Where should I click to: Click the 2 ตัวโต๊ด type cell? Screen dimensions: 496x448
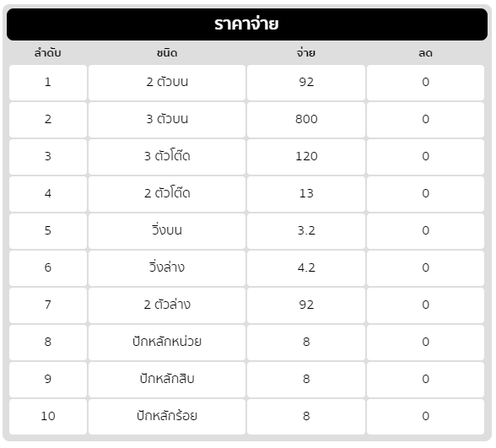pos(167,194)
